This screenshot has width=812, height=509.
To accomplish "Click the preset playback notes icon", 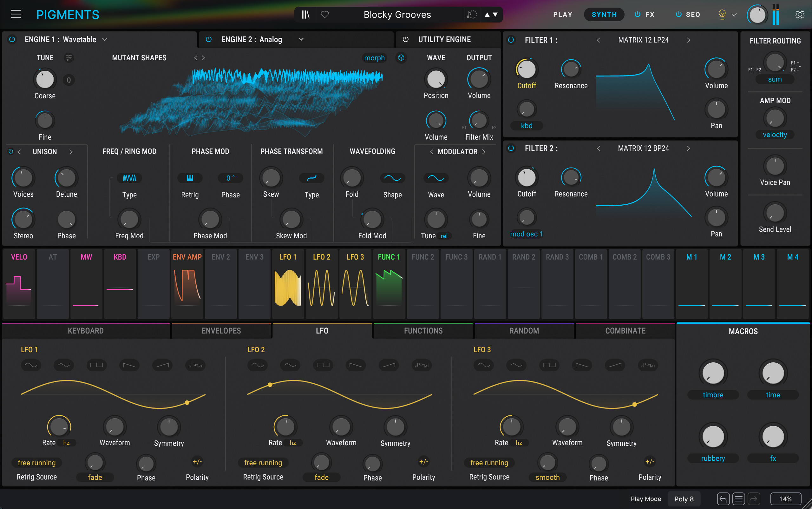I will tap(471, 15).
